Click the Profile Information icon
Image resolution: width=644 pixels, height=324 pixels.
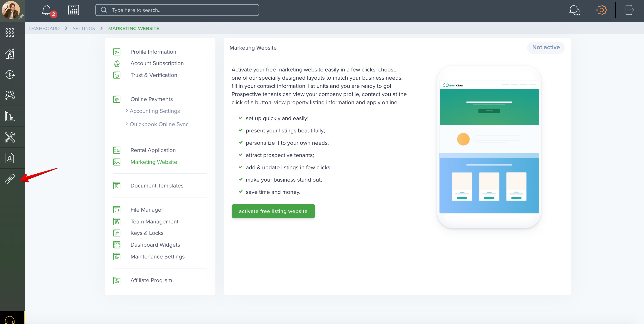tap(117, 52)
